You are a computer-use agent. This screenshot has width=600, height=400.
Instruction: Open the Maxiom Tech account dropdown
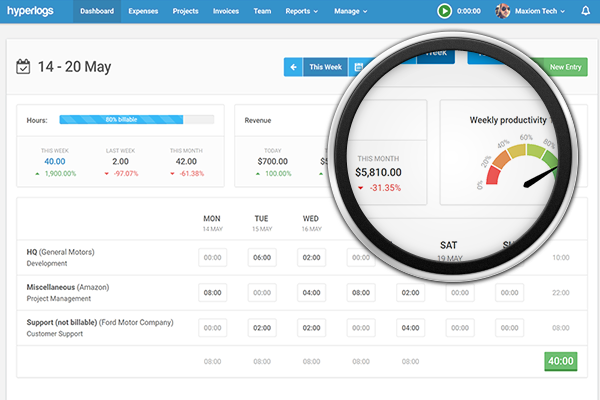(x=540, y=11)
